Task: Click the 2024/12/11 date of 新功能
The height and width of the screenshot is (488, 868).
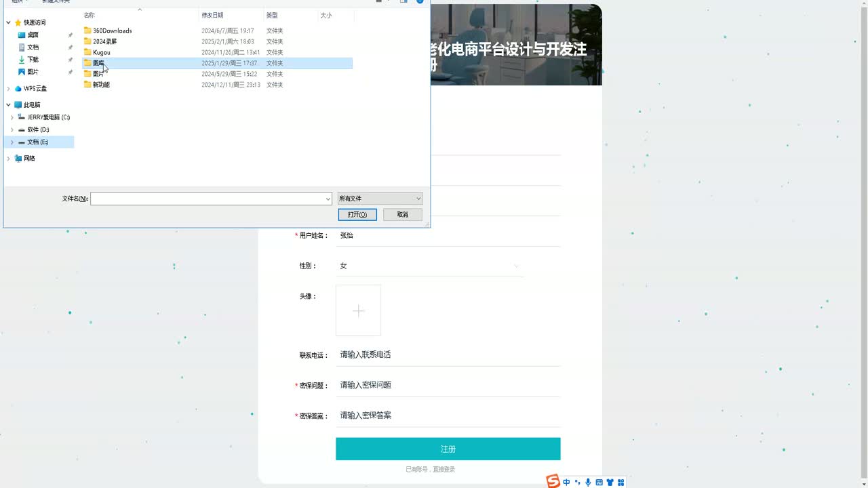Action: (x=231, y=85)
